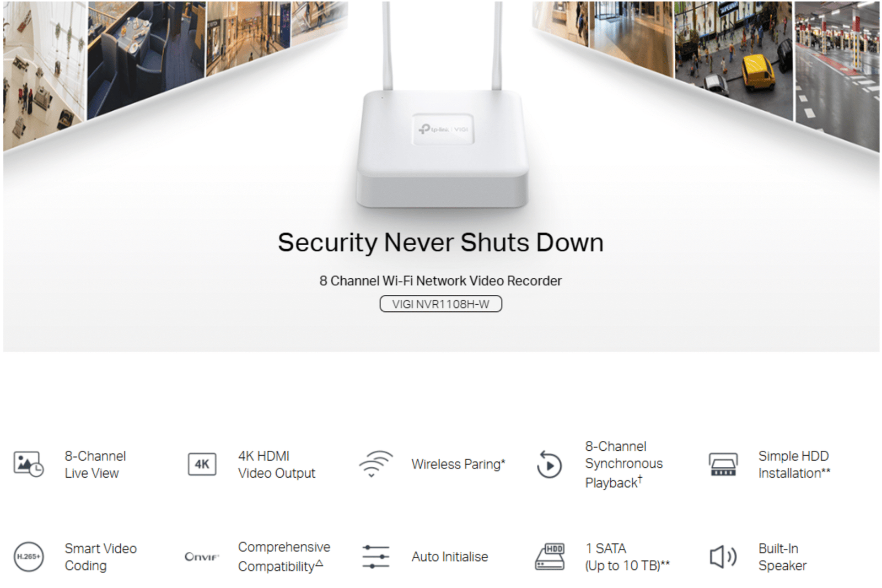The image size is (882, 588).
Task: Click the 8-Channel Live View icon
Action: click(29, 464)
